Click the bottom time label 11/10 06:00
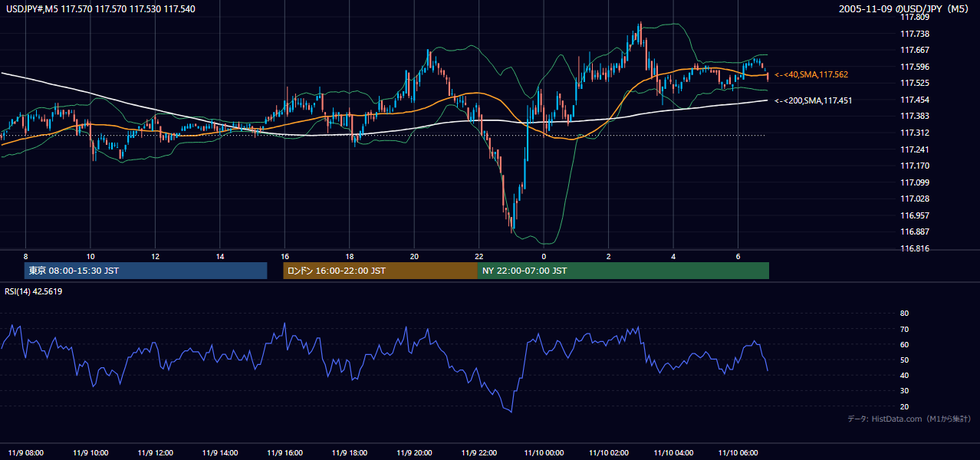Screen dimensions: 980x460 click(x=738, y=452)
